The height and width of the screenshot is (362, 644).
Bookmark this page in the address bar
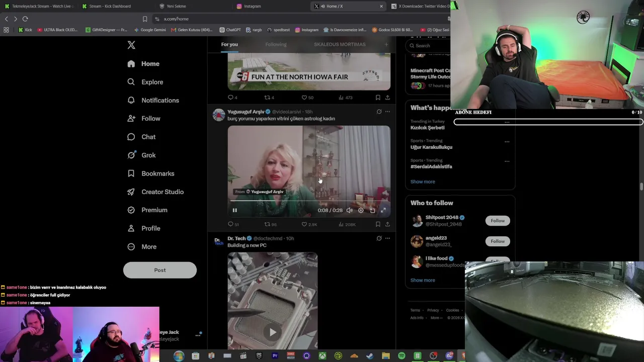tap(145, 19)
